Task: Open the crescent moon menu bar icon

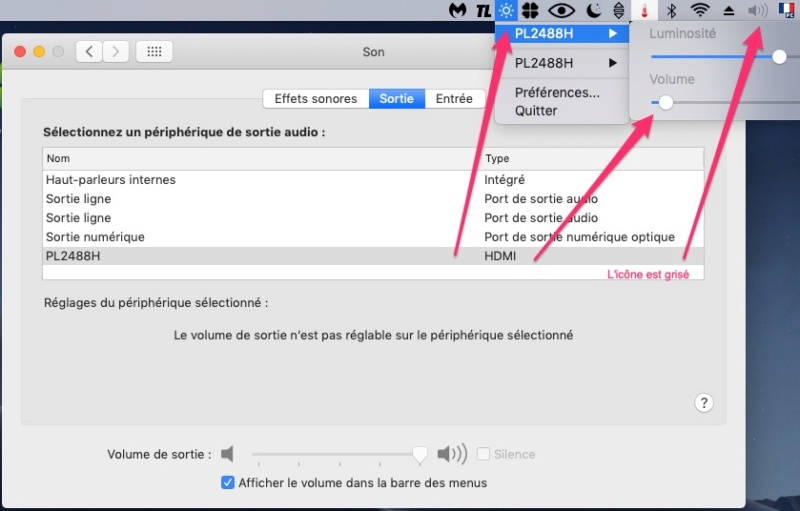Action: click(x=593, y=10)
